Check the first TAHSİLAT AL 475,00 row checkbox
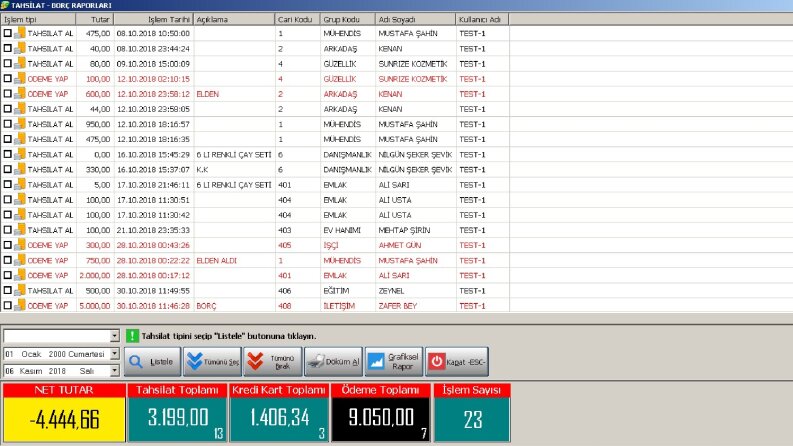Image resolution: width=793 pixels, height=446 pixels. click(x=8, y=33)
